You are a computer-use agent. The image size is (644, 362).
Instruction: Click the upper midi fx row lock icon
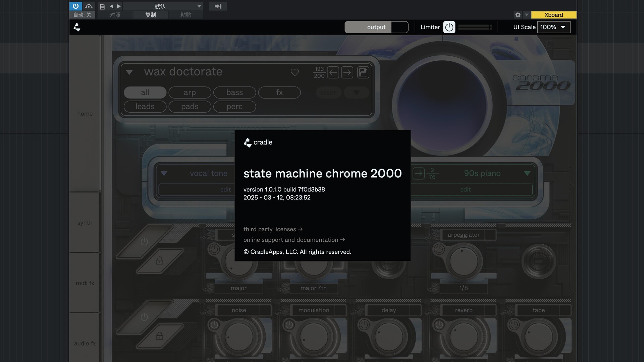tap(160, 260)
